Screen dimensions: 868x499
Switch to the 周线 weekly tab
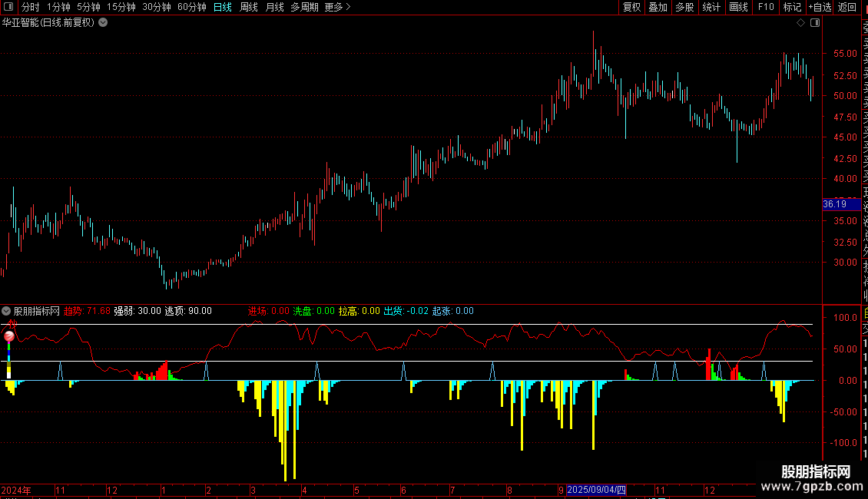[249, 7]
